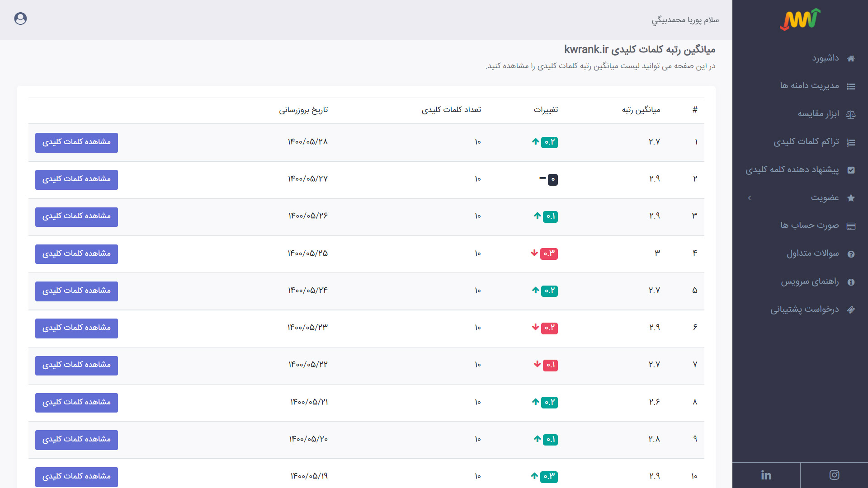Click the میانگین رتبه column header
Viewport: 868px width, 488px height.
click(x=641, y=110)
